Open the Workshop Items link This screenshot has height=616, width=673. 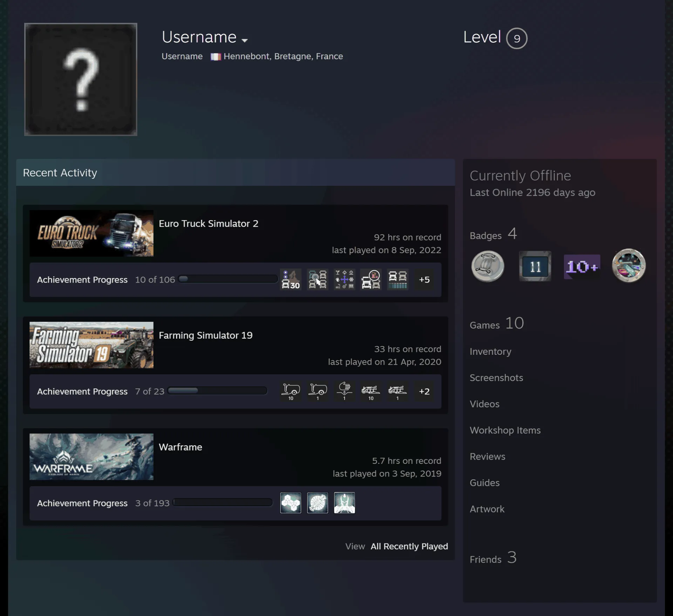pyautogui.click(x=505, y=430)
